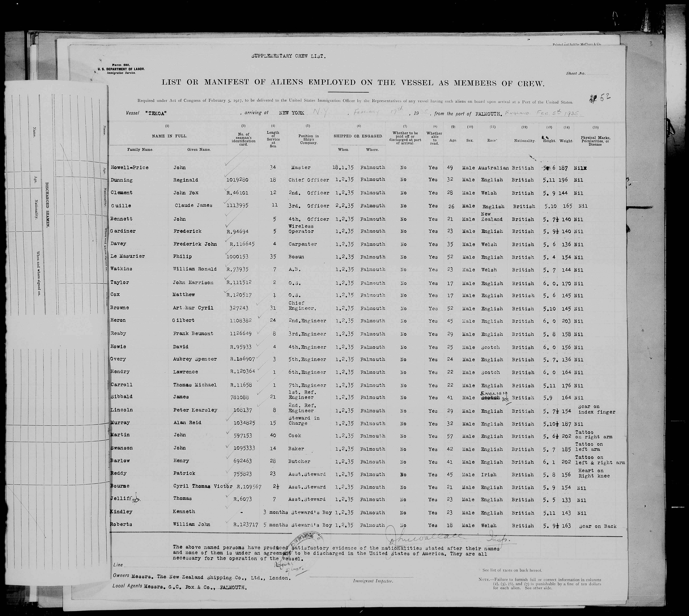The image size is (689, 616).
Task: Click the vessel name "TEKOA"
Action: pyautogui.click(x=156, y=114)
